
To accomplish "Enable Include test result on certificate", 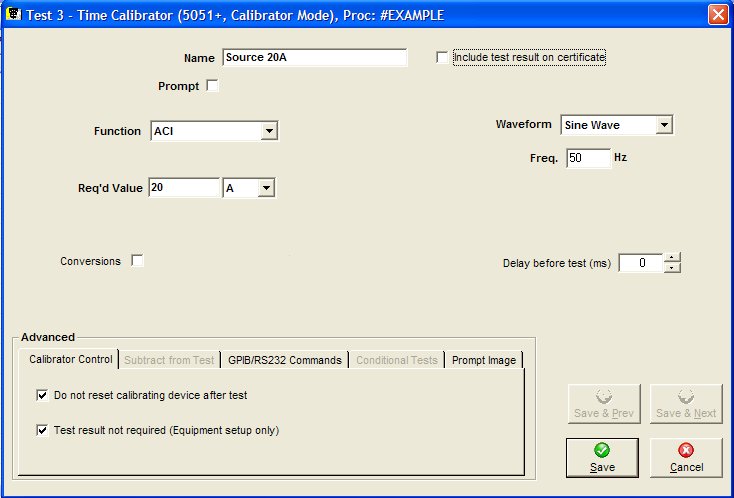I will 442,58.
